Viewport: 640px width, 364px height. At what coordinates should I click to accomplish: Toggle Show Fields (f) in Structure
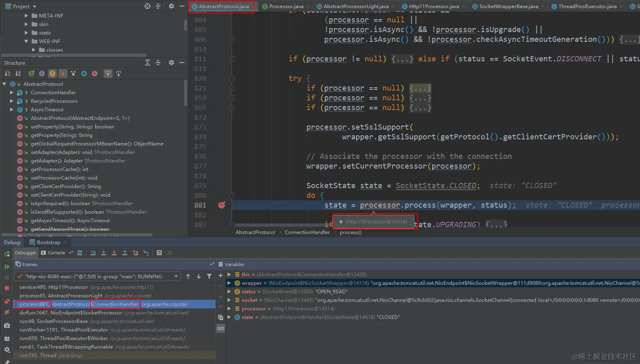52,74
